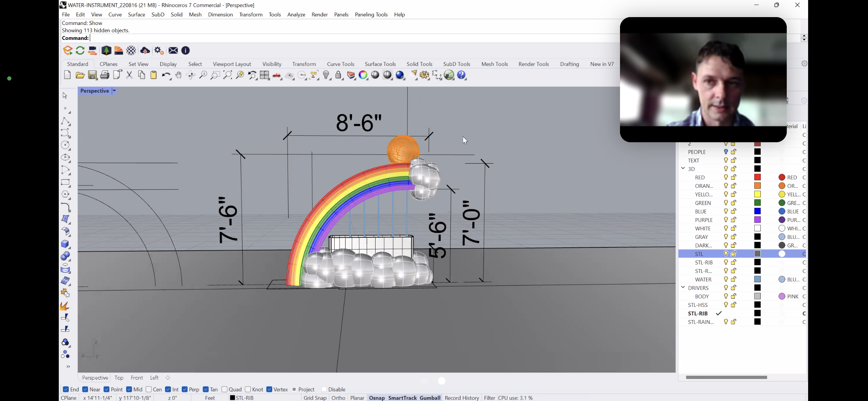Click the Undo arrow icon

coord(165,75)
